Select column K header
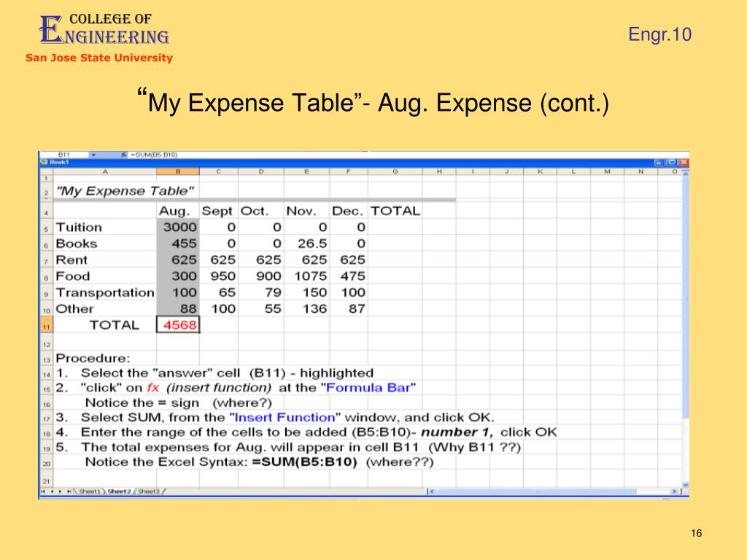The image size is (747, 560). (x=541, y=171)
